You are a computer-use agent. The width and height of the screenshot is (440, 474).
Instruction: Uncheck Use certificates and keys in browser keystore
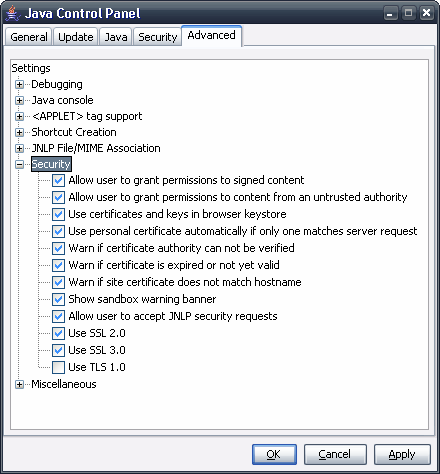[58, 214]
